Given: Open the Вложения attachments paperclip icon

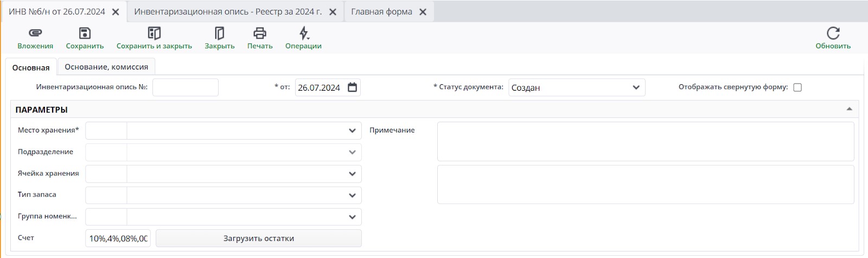Looking at the screenshot, I should (x=35, y=34).
